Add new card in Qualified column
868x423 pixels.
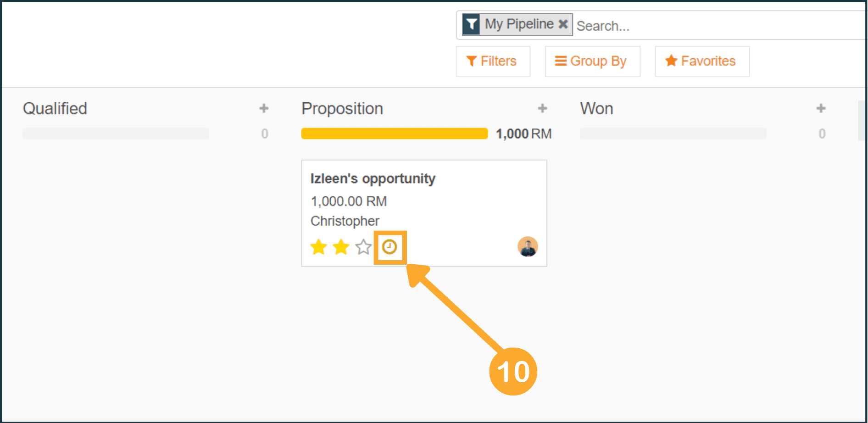[x=264, y=109]
